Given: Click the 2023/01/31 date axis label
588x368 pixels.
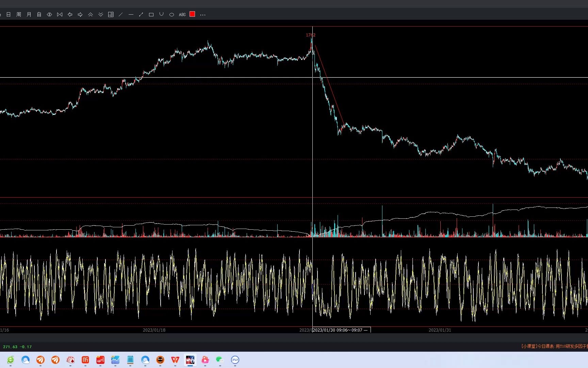Looking at the screenshot, I should [440, 330].
